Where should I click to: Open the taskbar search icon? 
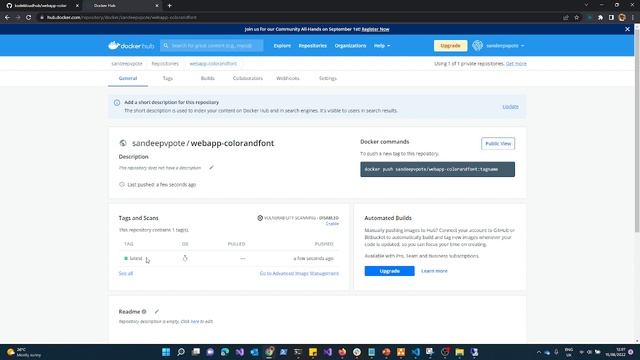[x=181, y=352]
